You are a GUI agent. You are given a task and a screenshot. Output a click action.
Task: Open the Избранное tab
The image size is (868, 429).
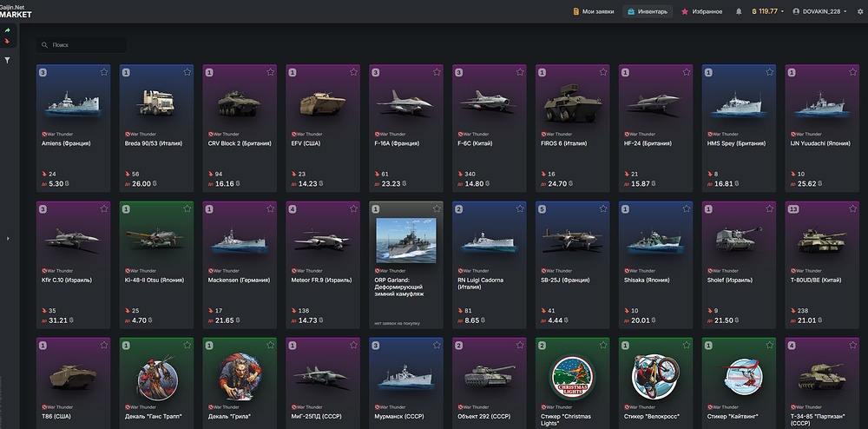pyautogui.click(x=701, y=11)
